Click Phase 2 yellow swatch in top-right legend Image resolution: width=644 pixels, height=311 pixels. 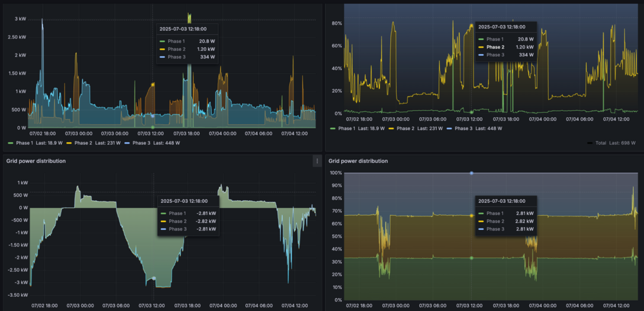point(390,129)
